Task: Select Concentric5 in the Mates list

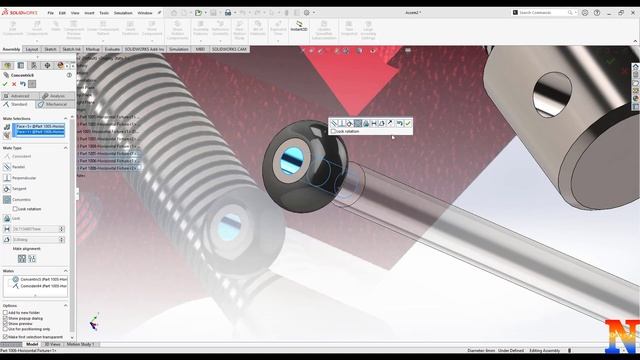Action: click(x=40, y=280)
